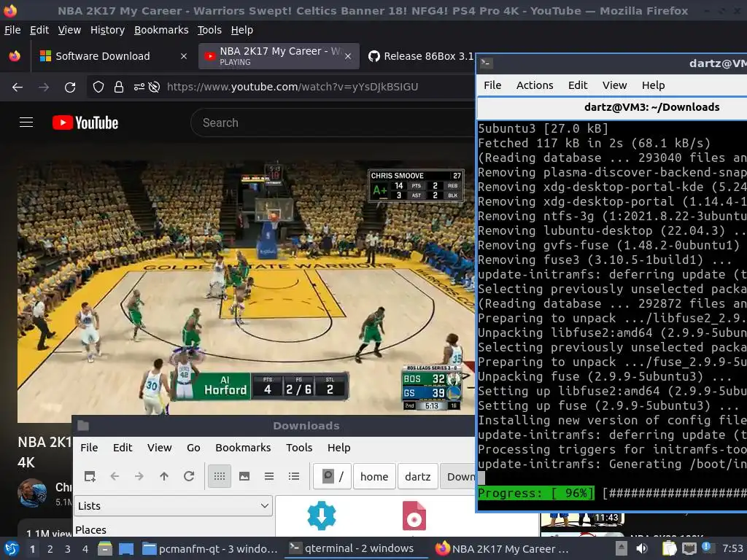Screen dimensions: 747x560
Task: Click the padlock site security icon
Action: 119,87
